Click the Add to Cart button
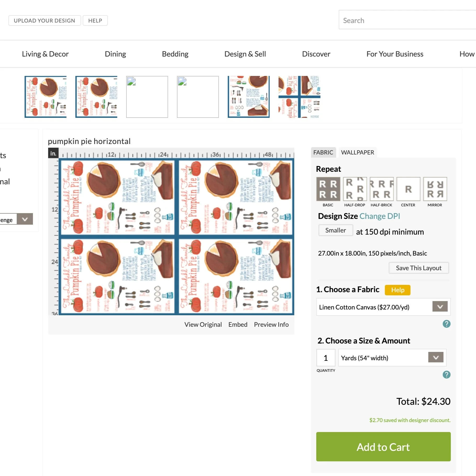The width and height of the screenshot is (476, 476). (x=383, y=447)
